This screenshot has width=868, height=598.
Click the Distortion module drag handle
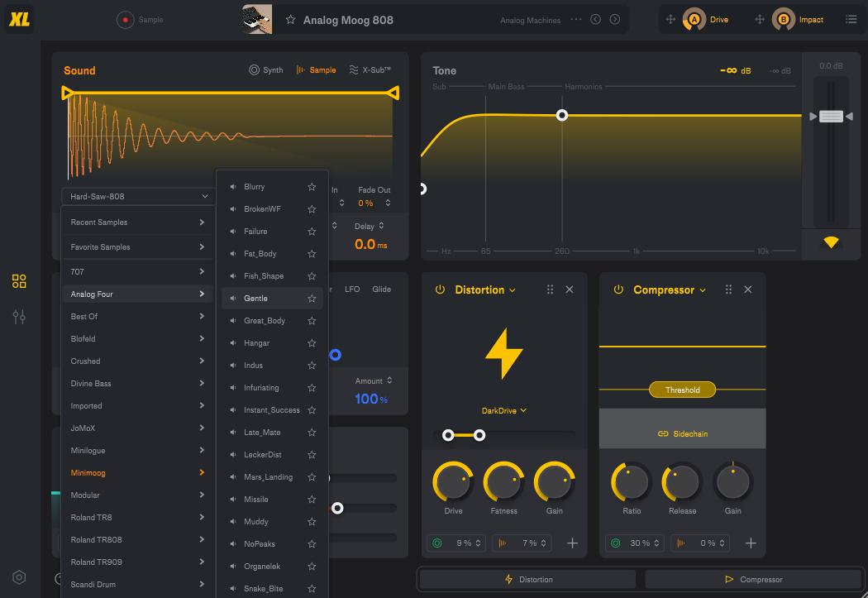pos(550,289)
